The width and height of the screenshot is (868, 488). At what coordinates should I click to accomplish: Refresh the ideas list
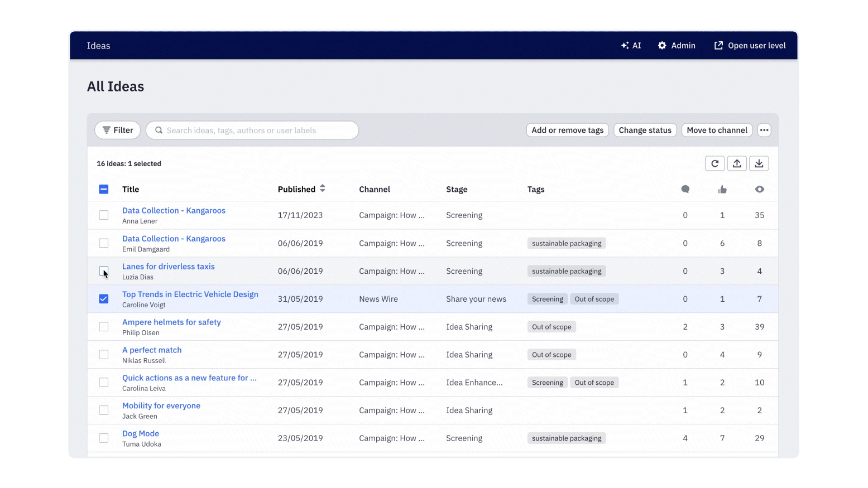point(715,163)
